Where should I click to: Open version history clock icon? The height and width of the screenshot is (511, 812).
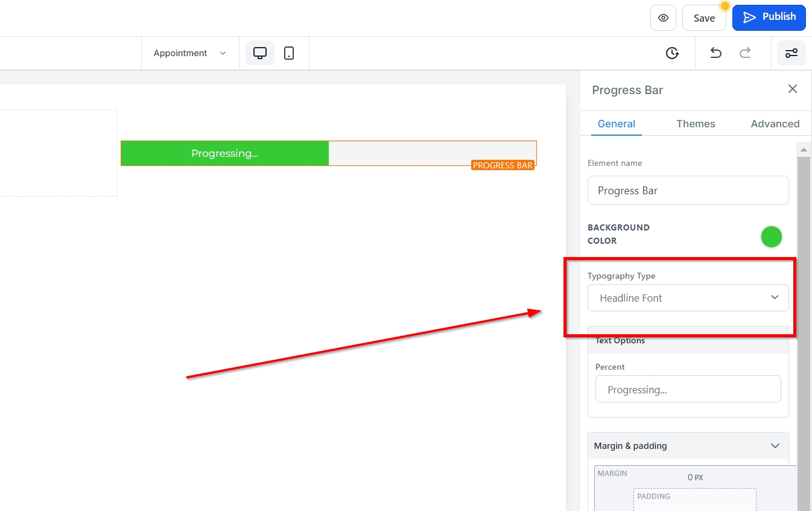[672, 53]
